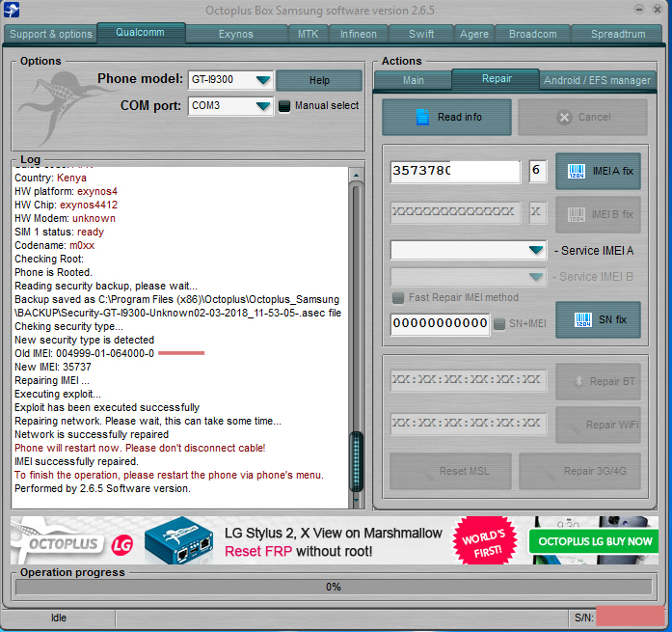Toggle the SN+IMEI checkbox

point(499,323)
